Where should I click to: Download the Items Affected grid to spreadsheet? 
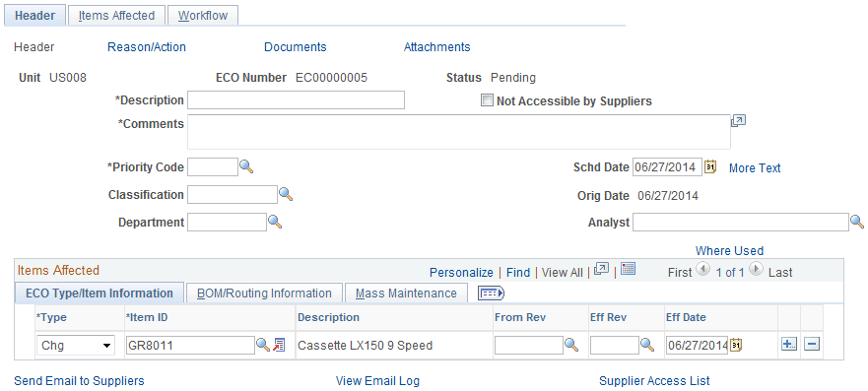pyautogui.click(x=628, y=269)
